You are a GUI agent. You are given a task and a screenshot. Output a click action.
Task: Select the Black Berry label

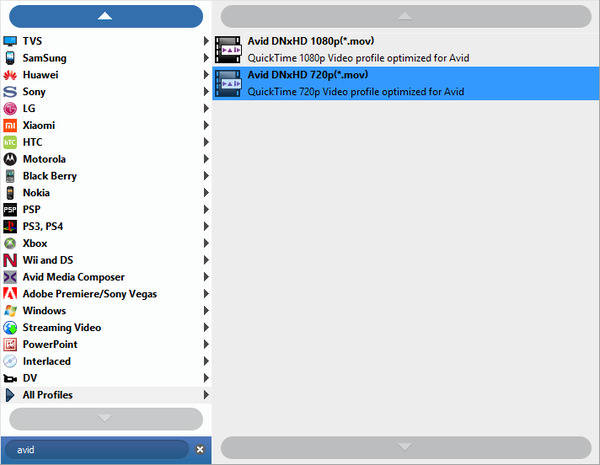coord(50,176)
